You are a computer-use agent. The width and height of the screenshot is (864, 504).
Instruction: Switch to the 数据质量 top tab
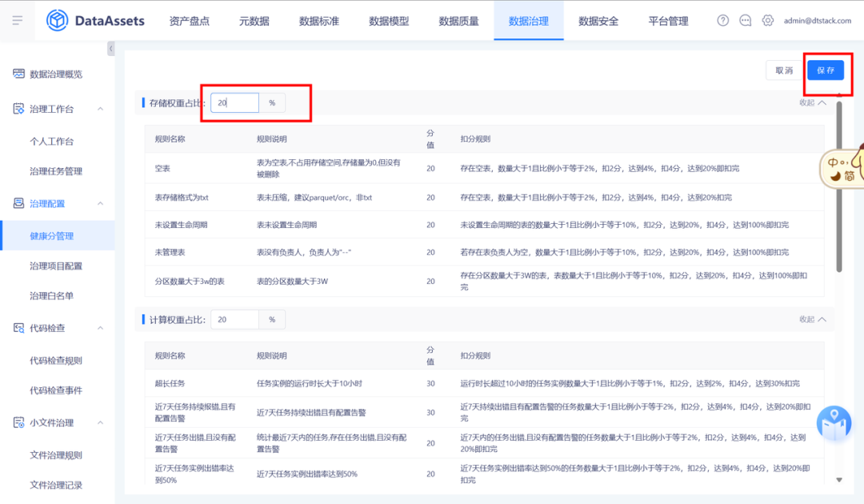pyautogui.click(x=459, y=21)
